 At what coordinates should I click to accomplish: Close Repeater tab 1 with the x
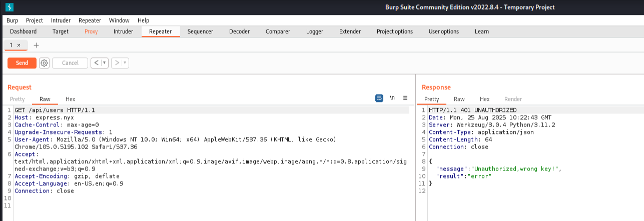[x=19, y=45]
